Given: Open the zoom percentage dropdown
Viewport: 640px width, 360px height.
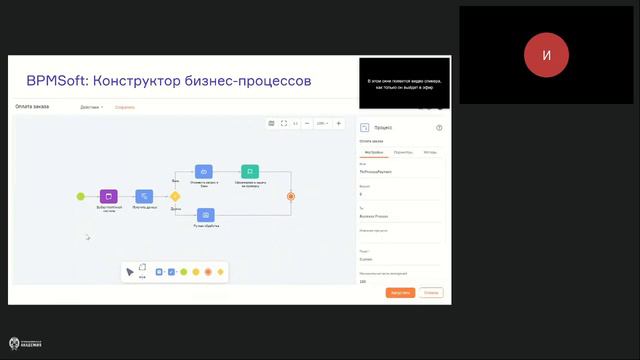Looking at the screenshot, I should 322,123.
